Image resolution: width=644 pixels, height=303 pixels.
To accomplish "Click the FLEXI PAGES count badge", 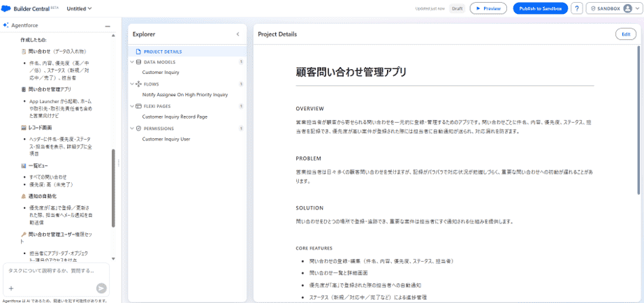I will click(x=241, y=106).
